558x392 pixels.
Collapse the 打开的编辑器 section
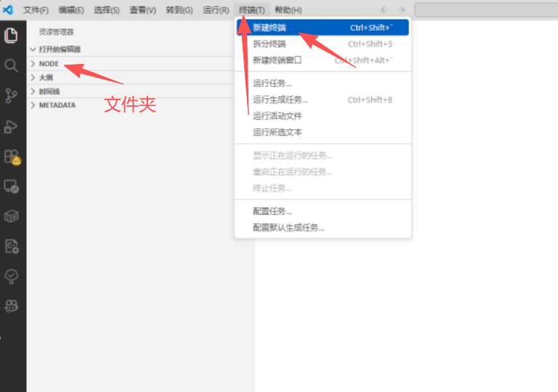coord(60,49)
